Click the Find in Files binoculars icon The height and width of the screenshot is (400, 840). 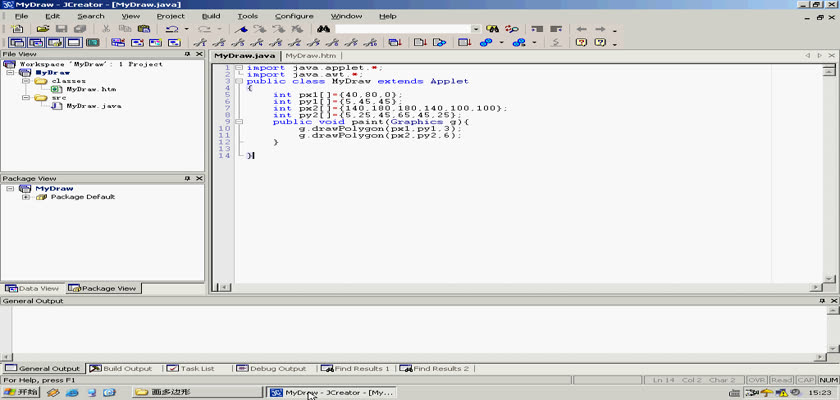coord(492,29)
